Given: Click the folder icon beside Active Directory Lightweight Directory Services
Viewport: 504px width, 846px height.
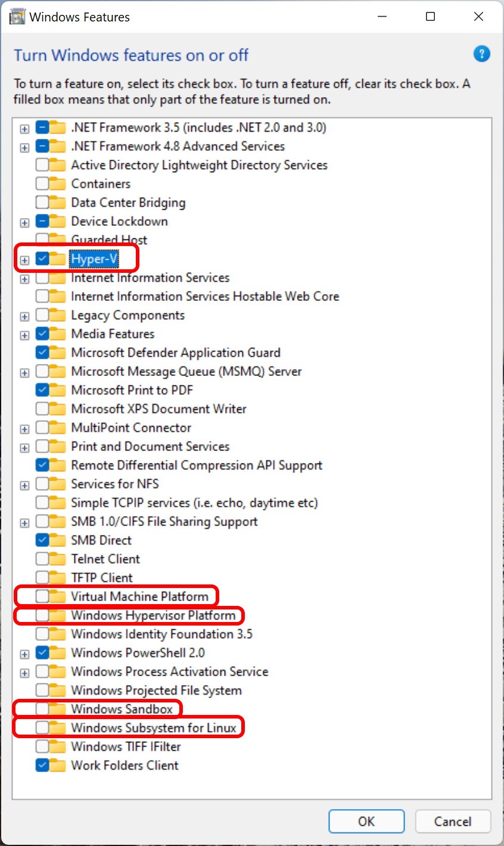Looking at the screenshot, I should (x=58, y=165).
